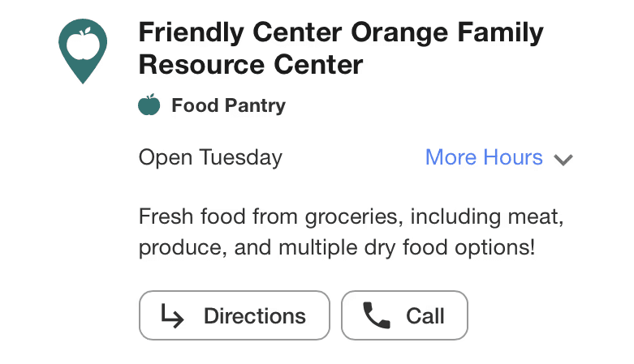Click the word Directions inside its button

pos(255,315)
